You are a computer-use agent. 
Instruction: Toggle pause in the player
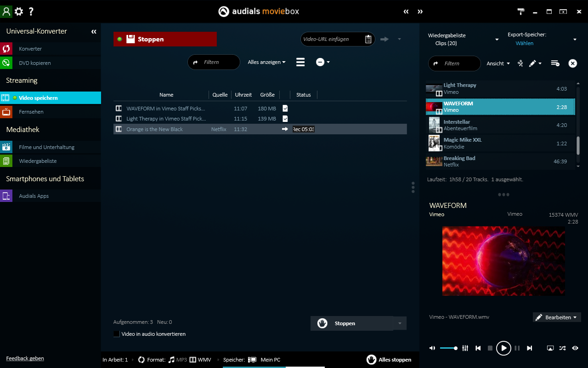[517, 348]
